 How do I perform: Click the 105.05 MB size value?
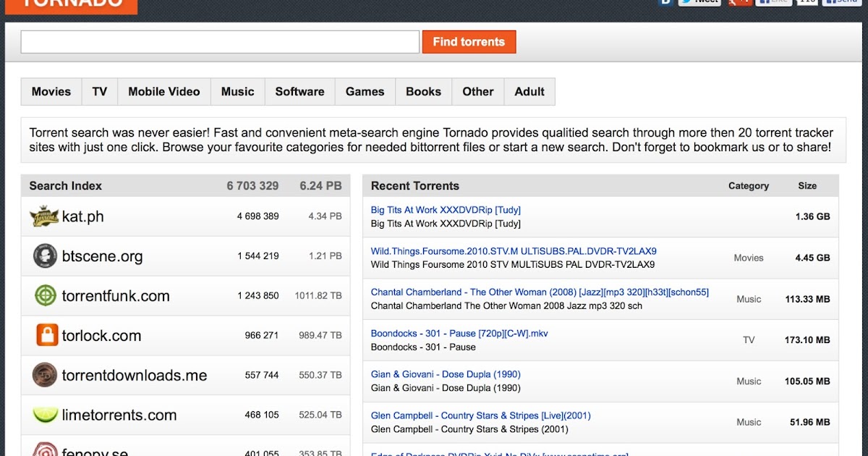[807, 381]
